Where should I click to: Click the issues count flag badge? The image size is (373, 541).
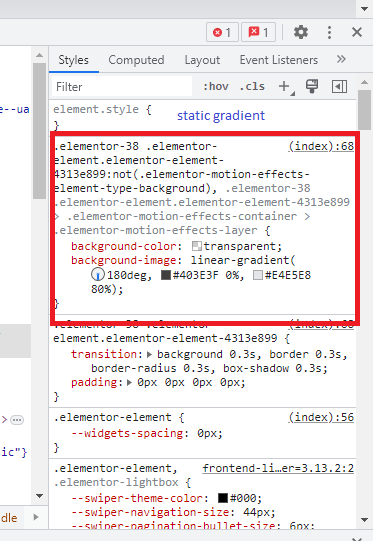pos(258,32)
